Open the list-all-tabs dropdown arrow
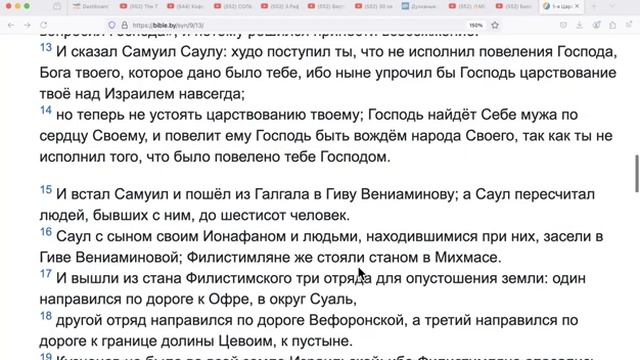640x360 pixels. point(612,7)
